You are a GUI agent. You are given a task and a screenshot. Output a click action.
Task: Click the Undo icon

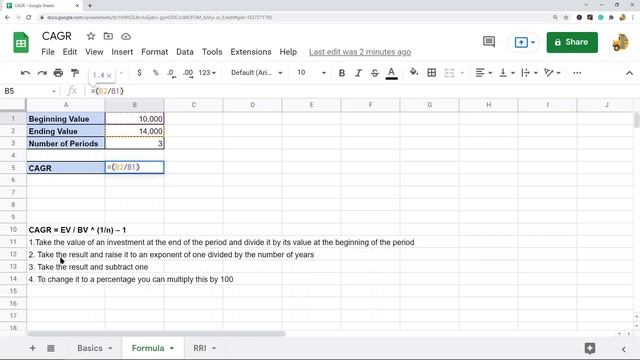click(25, 73)
